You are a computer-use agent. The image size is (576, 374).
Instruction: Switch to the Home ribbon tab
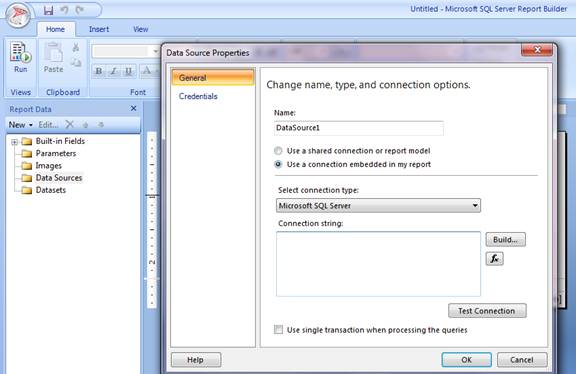(x=55, y=29)
